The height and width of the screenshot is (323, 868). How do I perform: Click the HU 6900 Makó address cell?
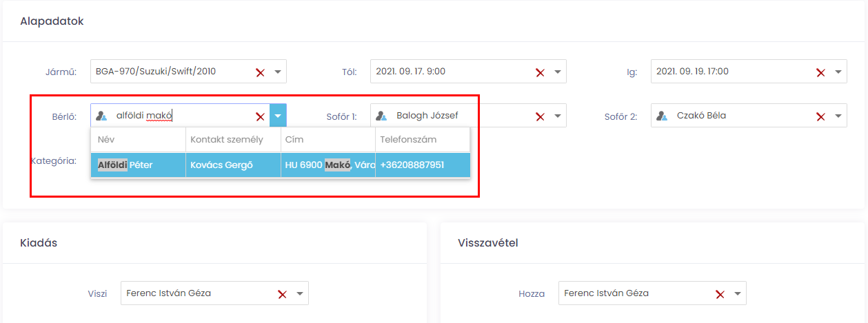tap(328, 165)
